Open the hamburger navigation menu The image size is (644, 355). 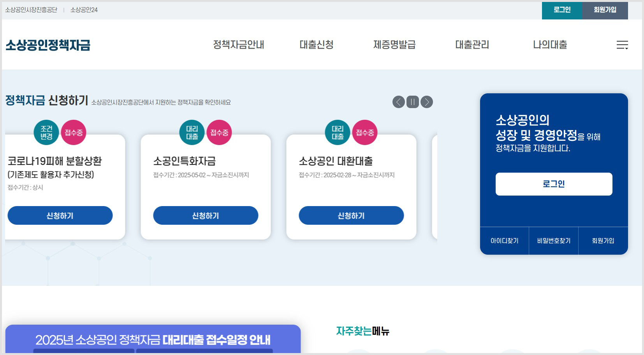tap(622, 45)
